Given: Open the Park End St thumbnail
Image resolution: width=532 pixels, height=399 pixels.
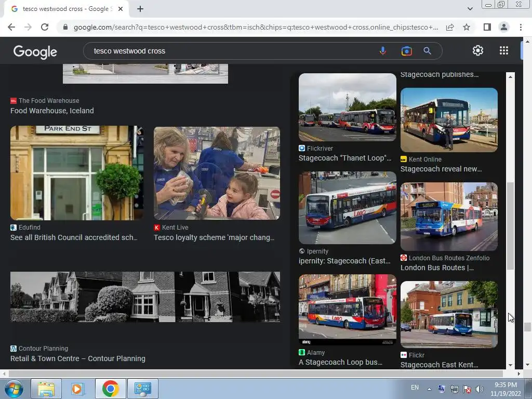Looking at the screenshot, I should [77, 173].
